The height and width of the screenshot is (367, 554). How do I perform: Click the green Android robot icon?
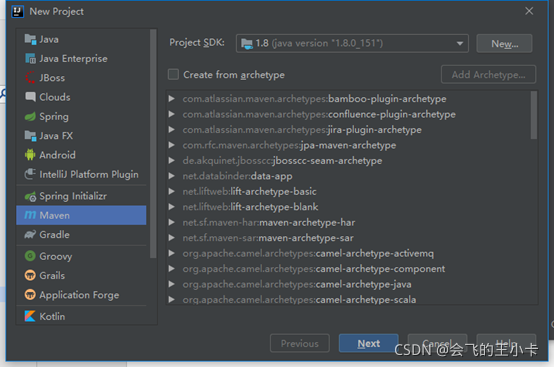pos(30,155)
